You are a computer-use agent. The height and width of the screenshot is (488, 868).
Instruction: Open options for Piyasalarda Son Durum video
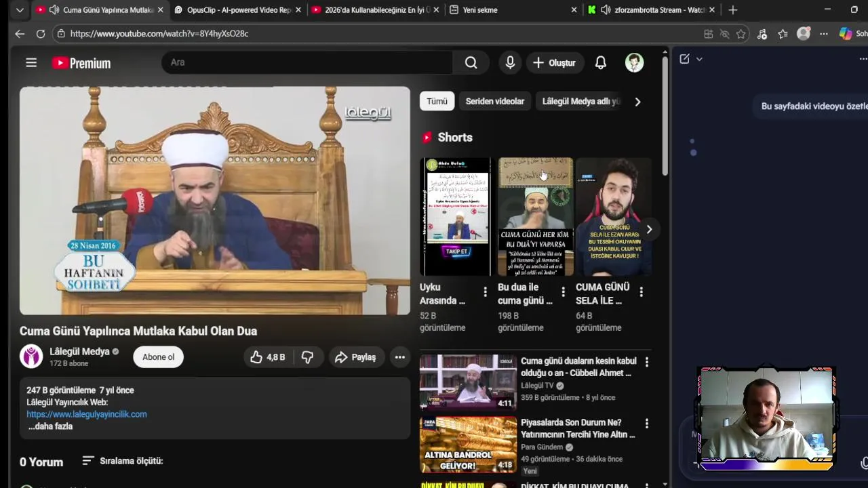(x=646, y=423)
